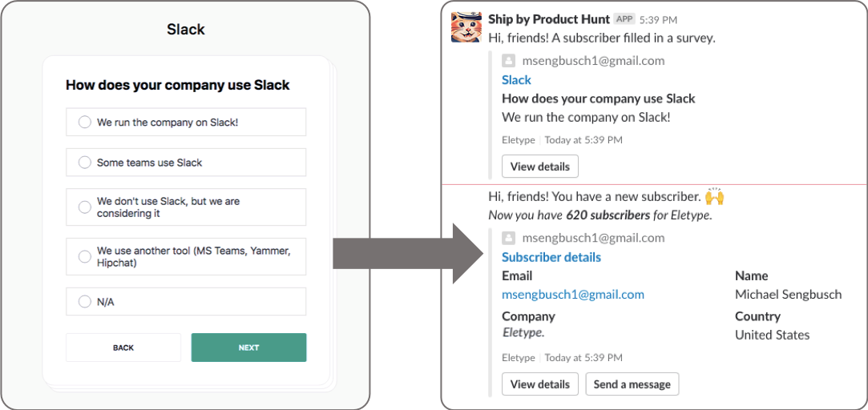Image resolution: width=868 pixels, height=410 pixels.
Task: Go back with the BACK button
Action: [x=123, y=348]
